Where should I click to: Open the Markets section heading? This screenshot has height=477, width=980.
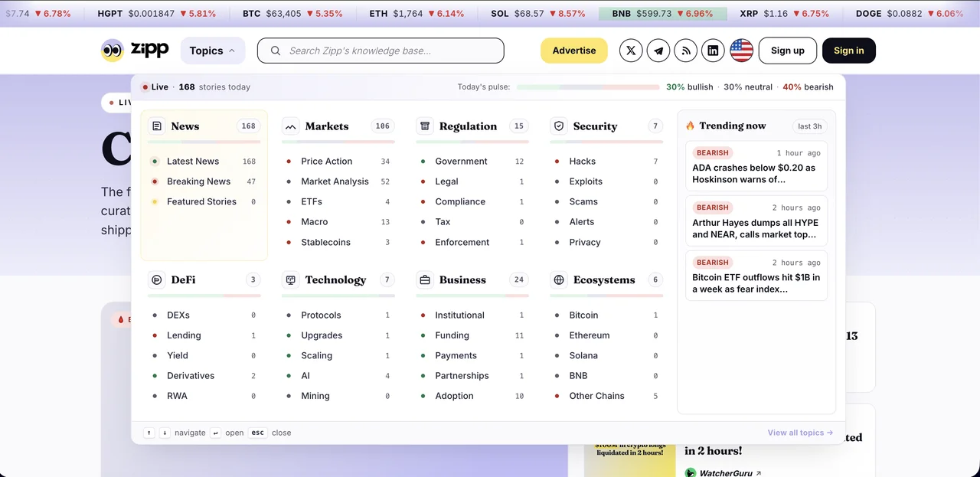point(327,126)
